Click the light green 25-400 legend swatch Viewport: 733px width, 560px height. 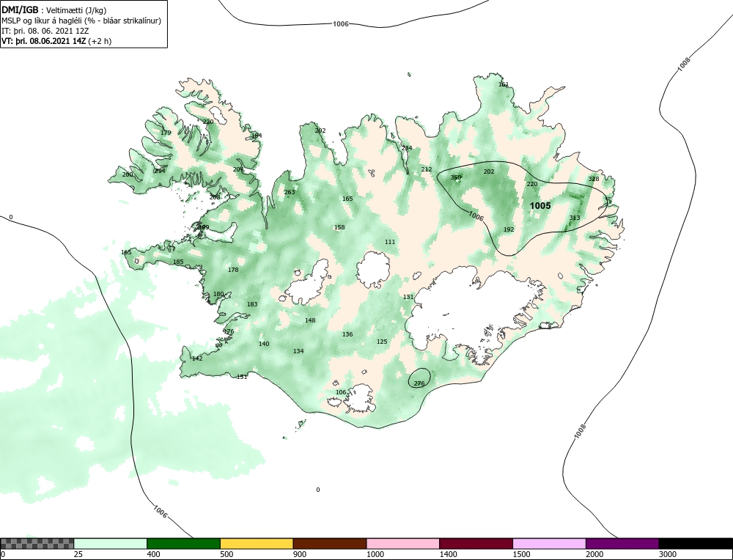click(111, 544)
